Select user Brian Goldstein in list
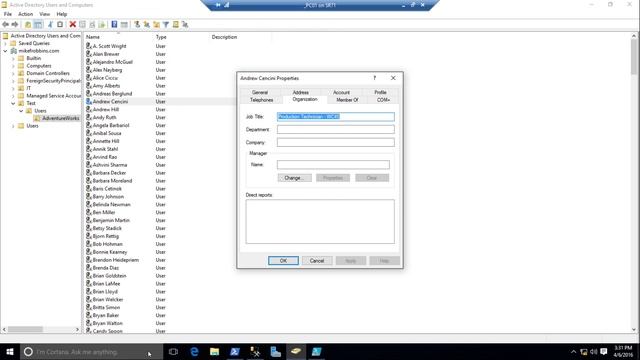Screen dimensions: 640x360 click(x=109, y=276)
